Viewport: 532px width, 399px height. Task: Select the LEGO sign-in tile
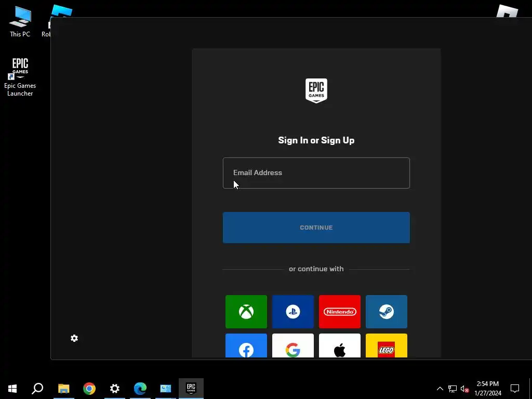coord(387,345)
